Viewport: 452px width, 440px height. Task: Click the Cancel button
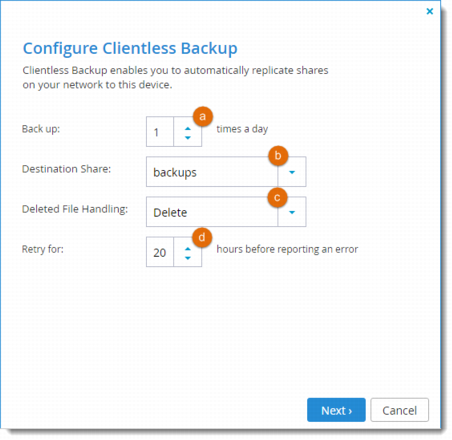399,410
